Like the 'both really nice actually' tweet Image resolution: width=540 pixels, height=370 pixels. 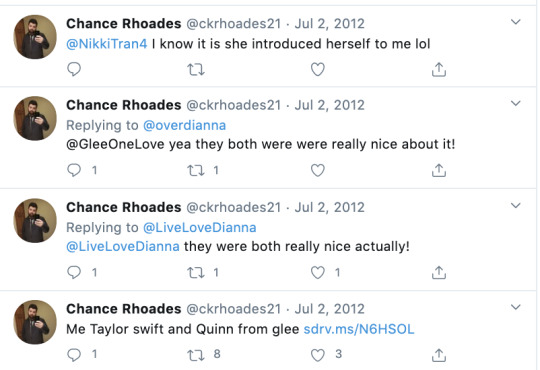coord(318,273)
